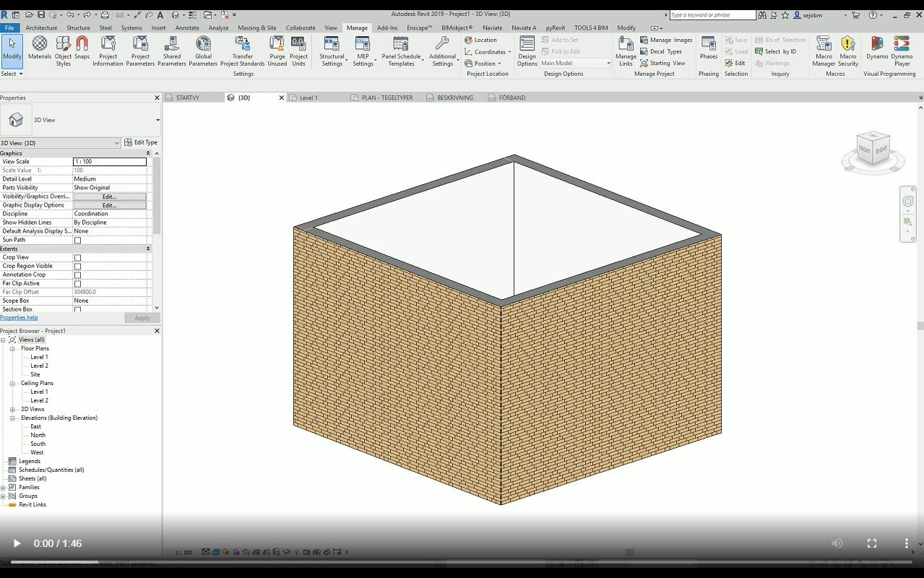Open Decal Types
The height and width of the screenshot is (578, 924).
pyautogui.click(x=661, y=51)
